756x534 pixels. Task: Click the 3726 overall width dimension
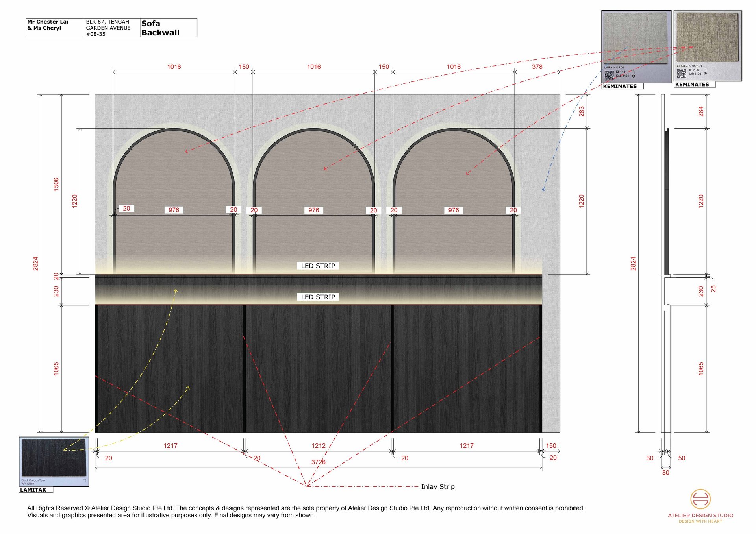click(318, 462)
